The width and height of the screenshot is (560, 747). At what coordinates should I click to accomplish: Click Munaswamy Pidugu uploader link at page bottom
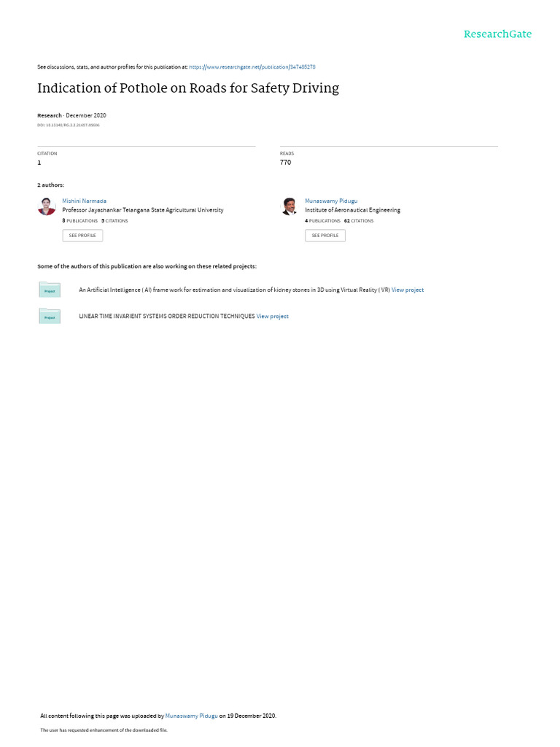(x=192, y=716)
